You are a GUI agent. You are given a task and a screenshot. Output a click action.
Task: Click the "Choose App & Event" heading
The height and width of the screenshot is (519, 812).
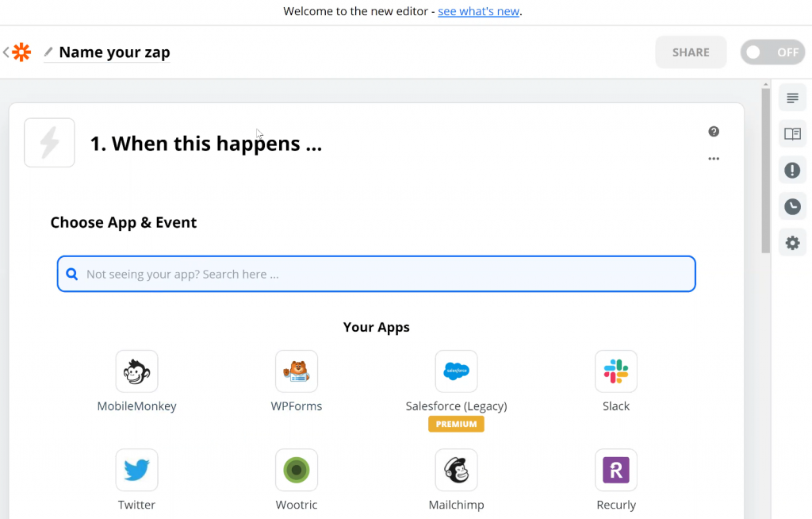[x=123, y=222]
